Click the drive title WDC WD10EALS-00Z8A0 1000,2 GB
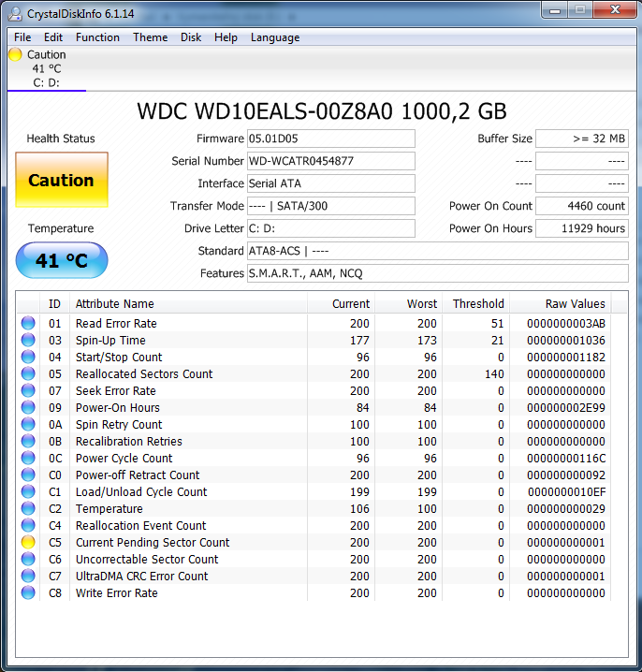 pos(321,111)
